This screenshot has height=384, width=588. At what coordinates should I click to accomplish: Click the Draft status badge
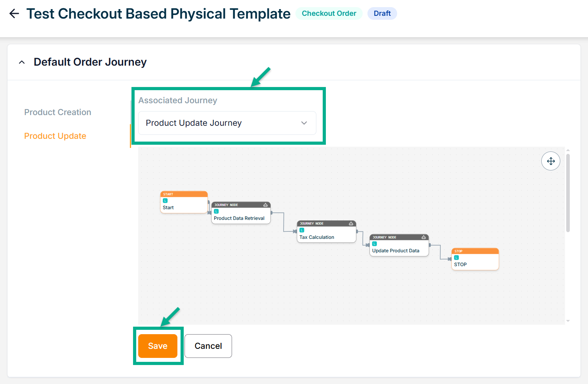[382, 13]
